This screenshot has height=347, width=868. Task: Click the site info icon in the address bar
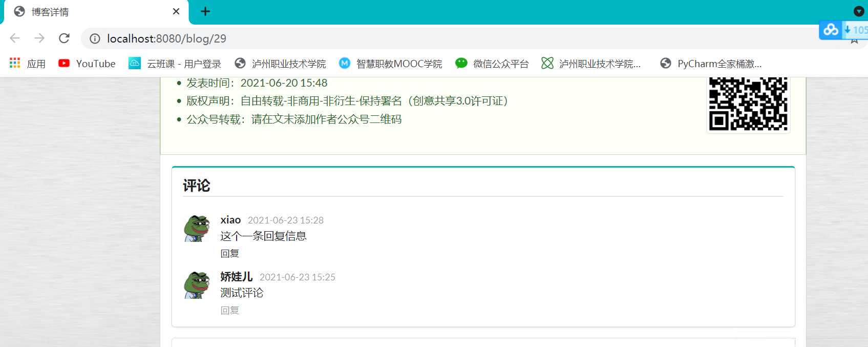tap(95, 38)
